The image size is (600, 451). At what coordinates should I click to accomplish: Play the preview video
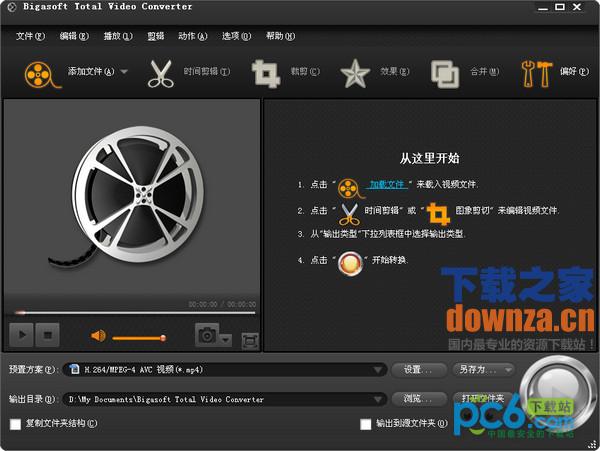22,335
